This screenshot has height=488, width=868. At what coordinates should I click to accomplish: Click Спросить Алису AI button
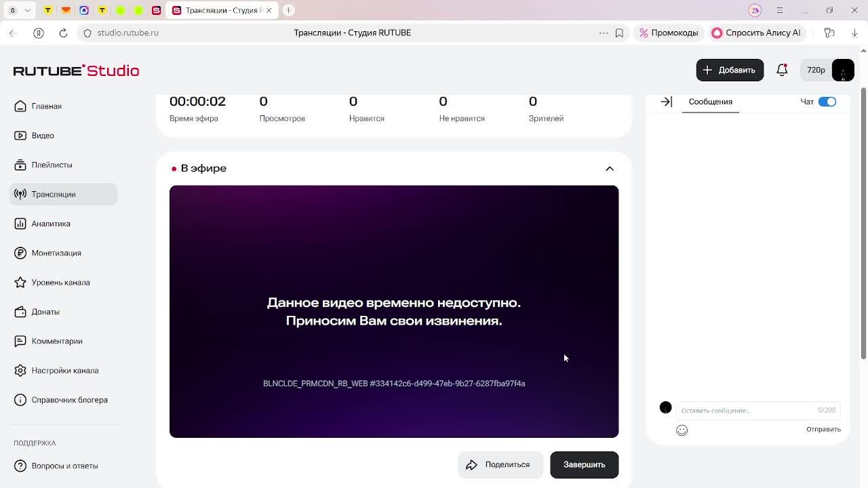756,33
